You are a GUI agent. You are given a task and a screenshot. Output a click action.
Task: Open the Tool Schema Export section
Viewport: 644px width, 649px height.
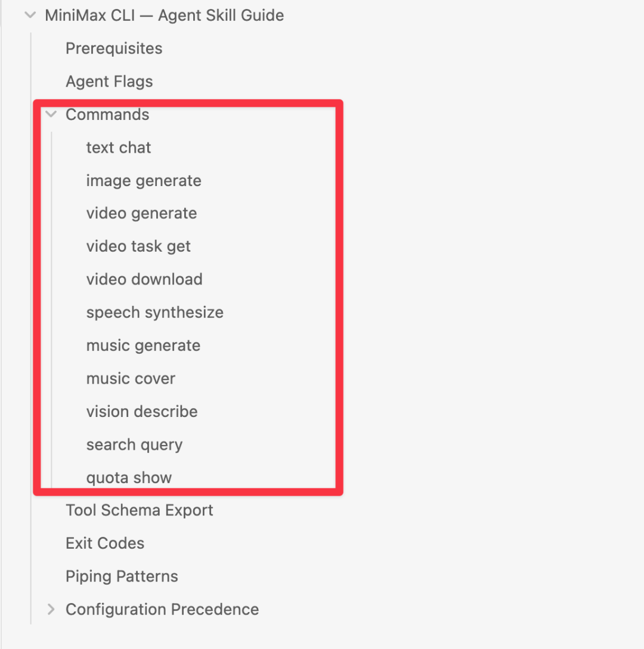click(139, 510)
